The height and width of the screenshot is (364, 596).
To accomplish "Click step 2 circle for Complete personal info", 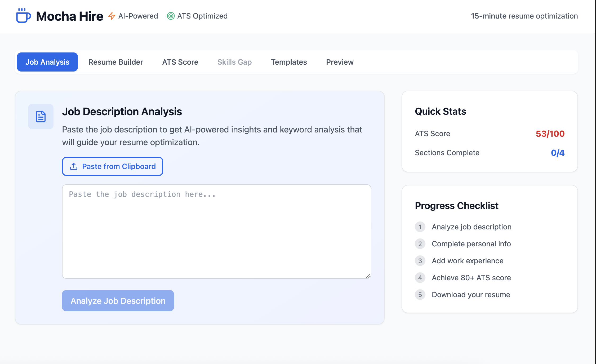I will click(420, 244).
